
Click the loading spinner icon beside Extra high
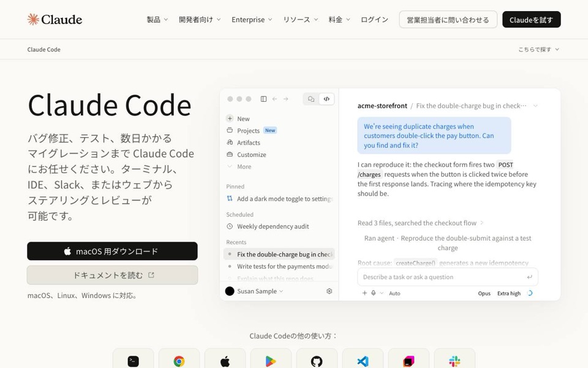coord(530,293)
